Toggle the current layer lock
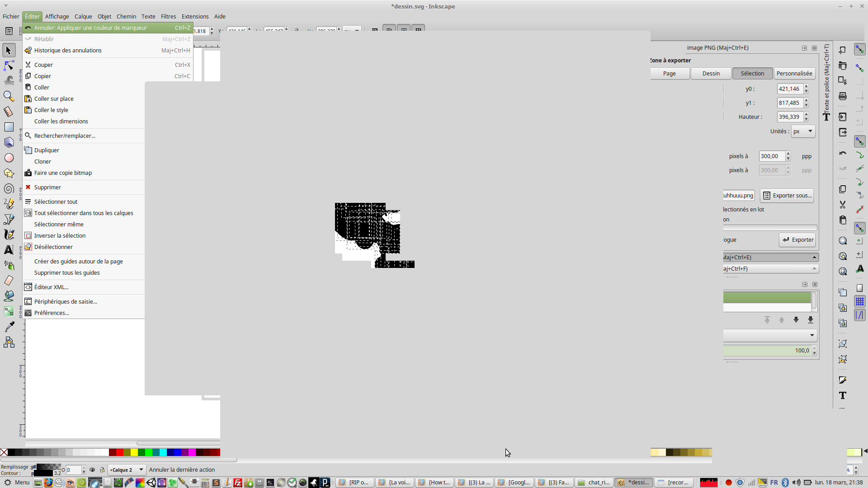Screen dimensions: 868x488 click(x=102, y=470)
